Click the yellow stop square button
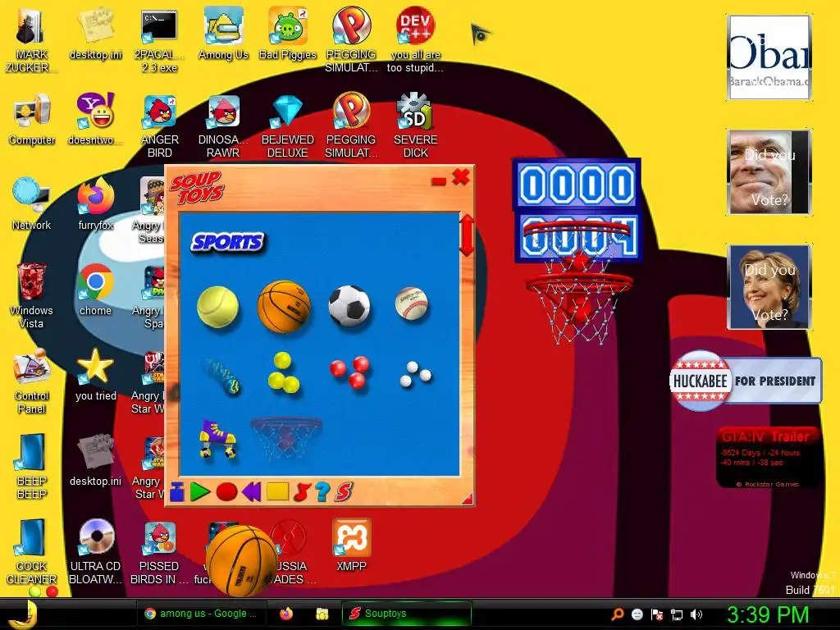Screen dimensions: 840x630 (277, 492)
